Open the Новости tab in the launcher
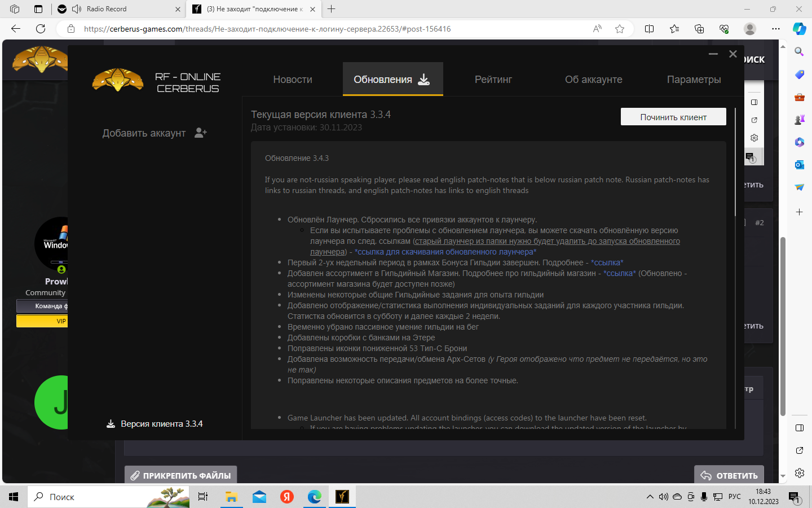 coord(293,80)
